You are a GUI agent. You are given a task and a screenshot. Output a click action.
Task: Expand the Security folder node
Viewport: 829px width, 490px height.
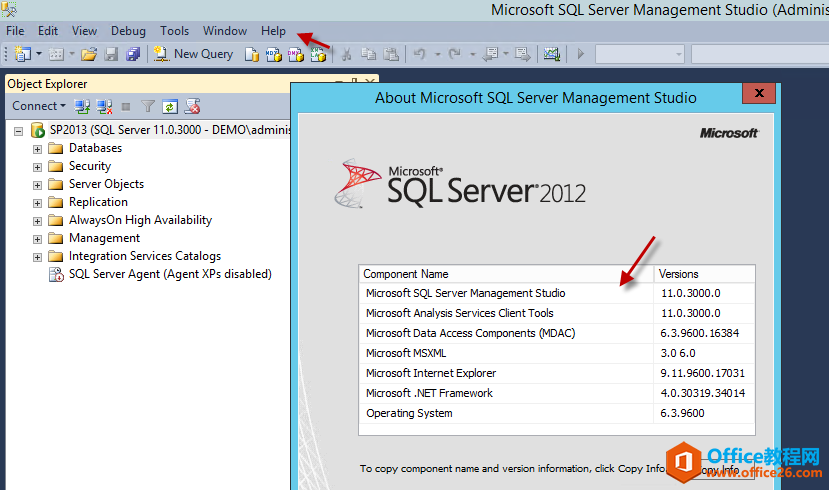click(x=38, y=166)
